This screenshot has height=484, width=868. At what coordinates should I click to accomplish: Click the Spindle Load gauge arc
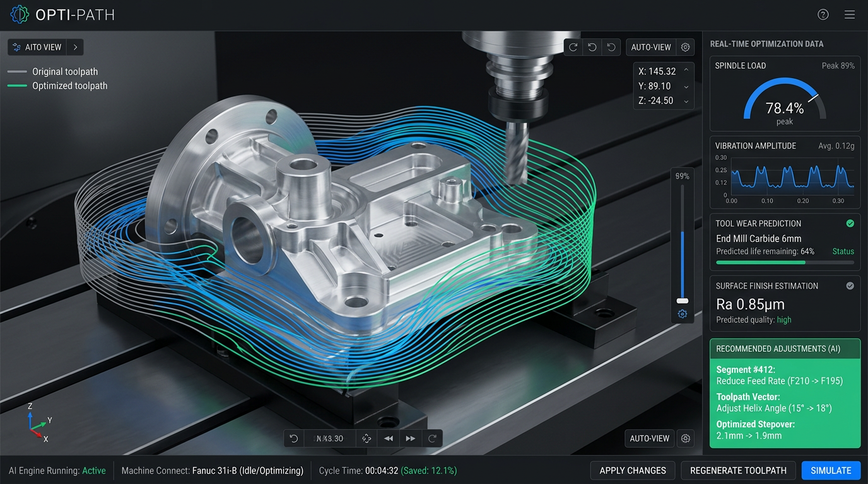785,98
